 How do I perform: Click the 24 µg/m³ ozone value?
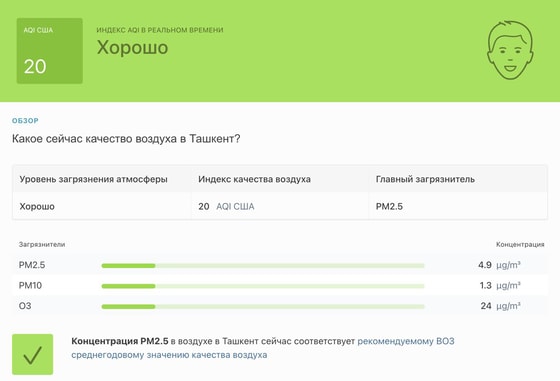pyautogui.click(x=500, y=306)
